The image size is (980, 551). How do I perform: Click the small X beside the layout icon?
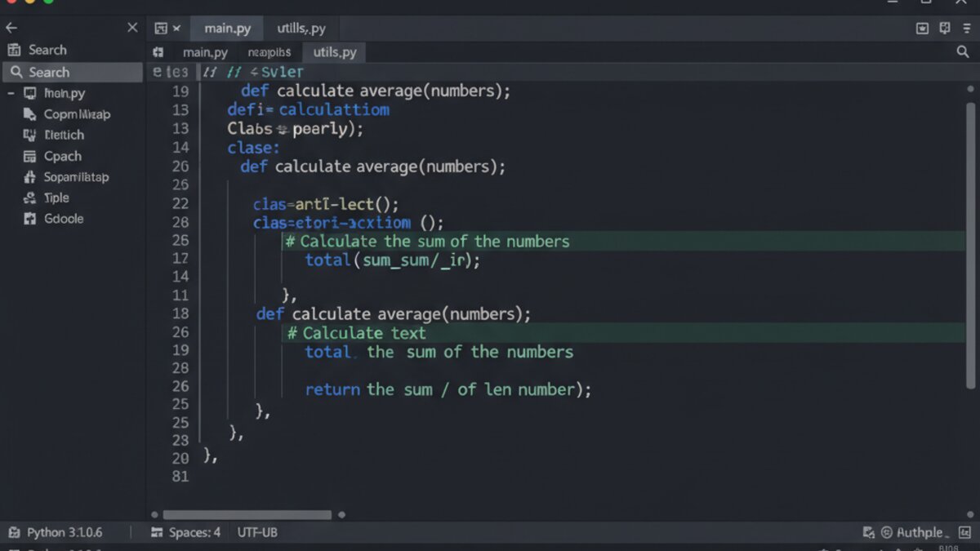176,29
